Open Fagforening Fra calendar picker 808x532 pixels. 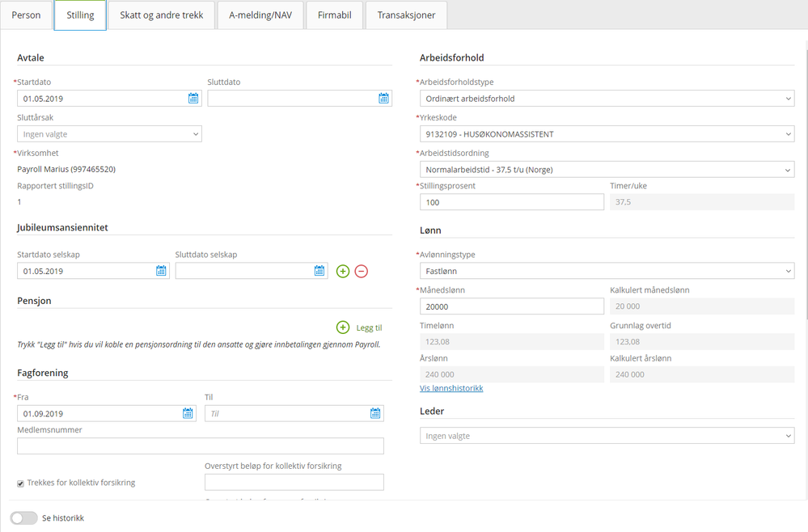[x=188, y=413]
